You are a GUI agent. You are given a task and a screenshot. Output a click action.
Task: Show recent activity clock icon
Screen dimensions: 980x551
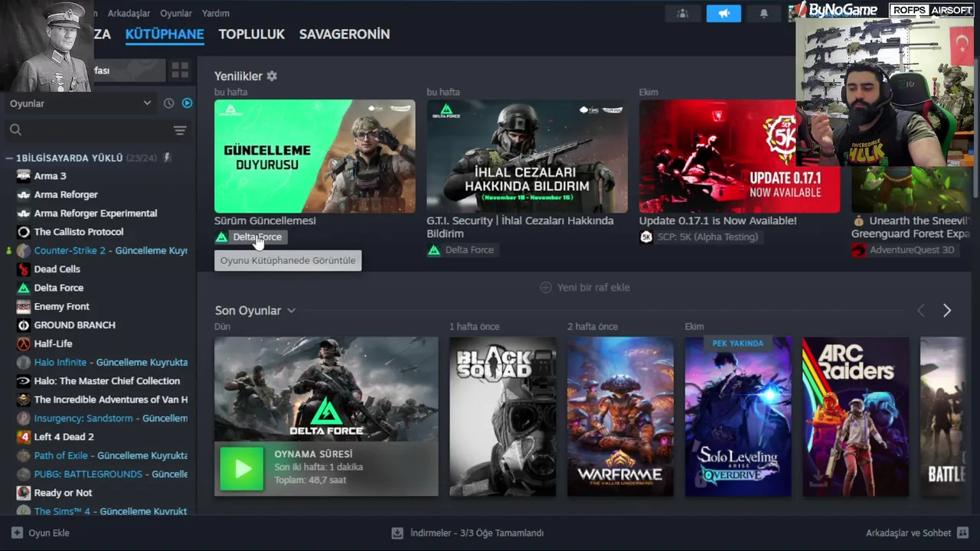click(168, 103)
